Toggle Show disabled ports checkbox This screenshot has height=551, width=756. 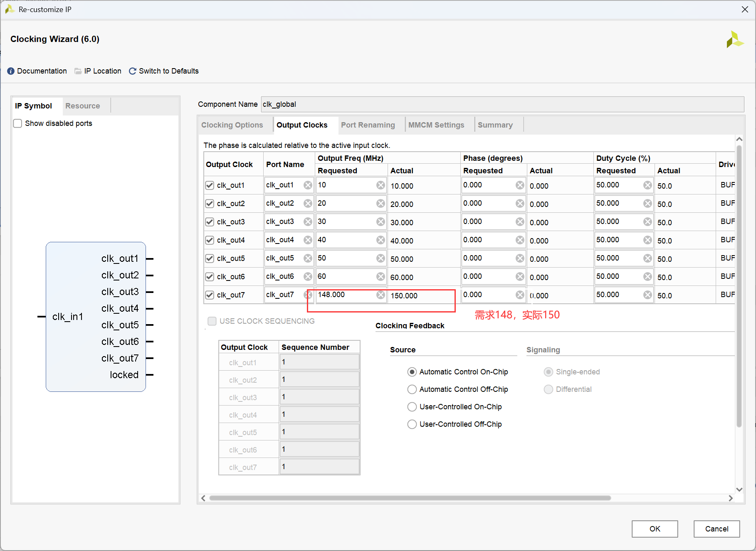[x=18, y=123]
